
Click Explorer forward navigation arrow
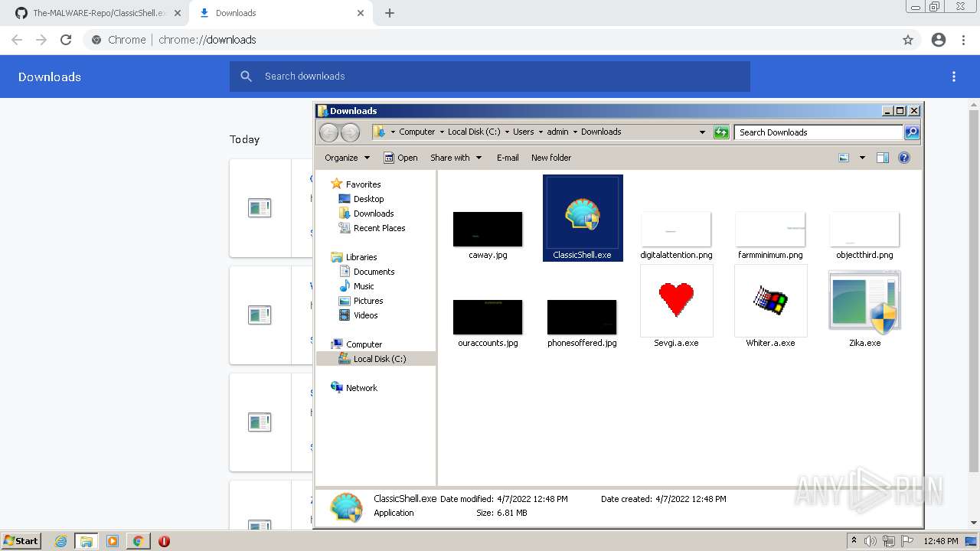pyautogui.click(x=350, y=132)
